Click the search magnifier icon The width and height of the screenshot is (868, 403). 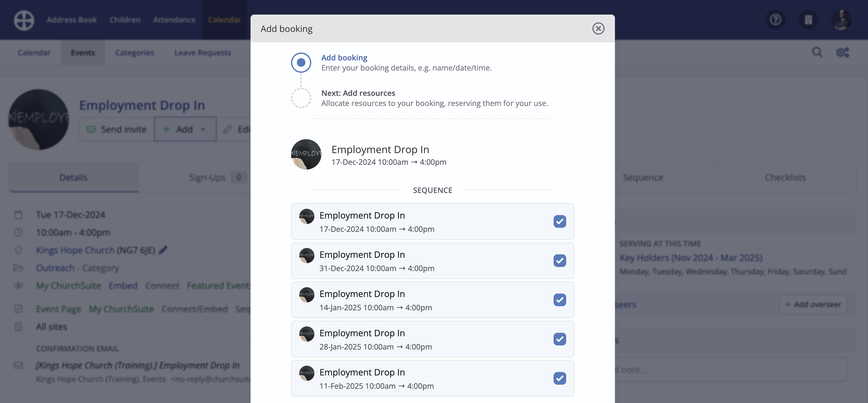tap(817, 53)
